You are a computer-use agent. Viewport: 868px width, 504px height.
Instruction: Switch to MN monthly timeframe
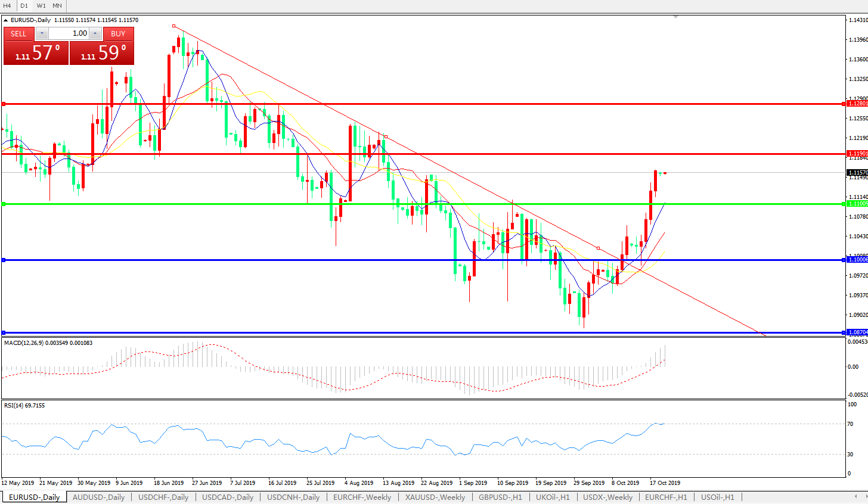point(57,5)
